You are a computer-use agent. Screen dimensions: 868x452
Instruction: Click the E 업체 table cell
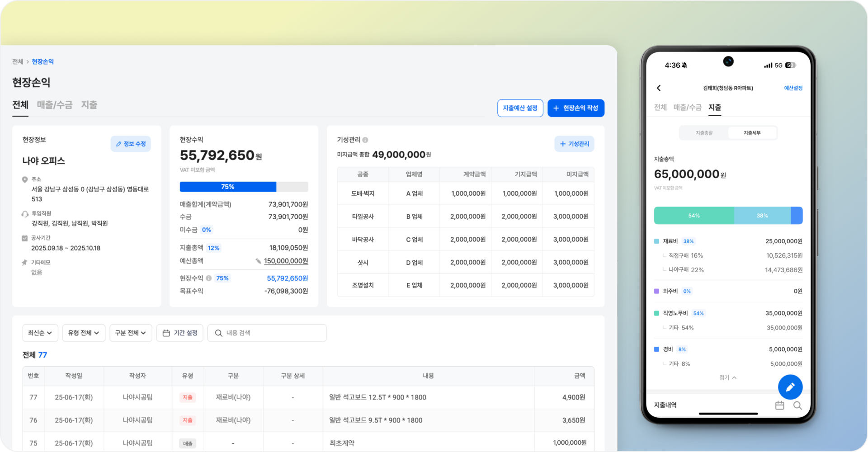414,285
